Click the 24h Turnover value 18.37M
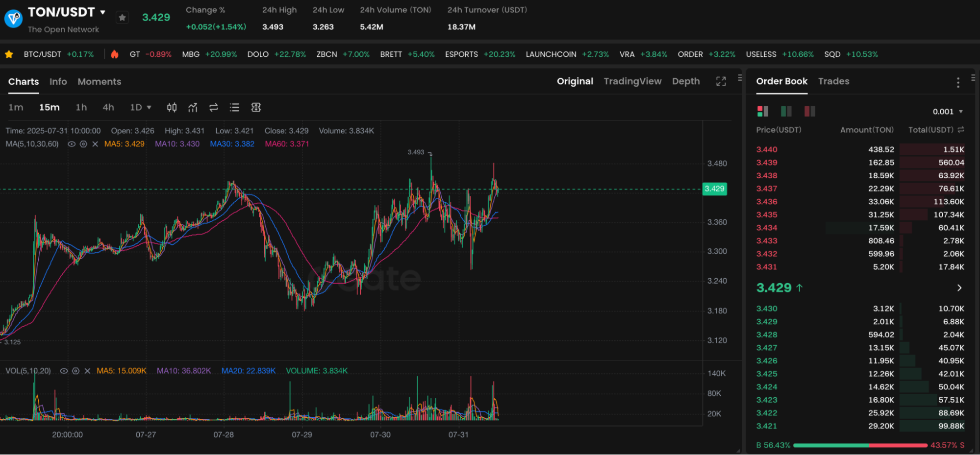The image size is (980, 455). click(461, 27)
